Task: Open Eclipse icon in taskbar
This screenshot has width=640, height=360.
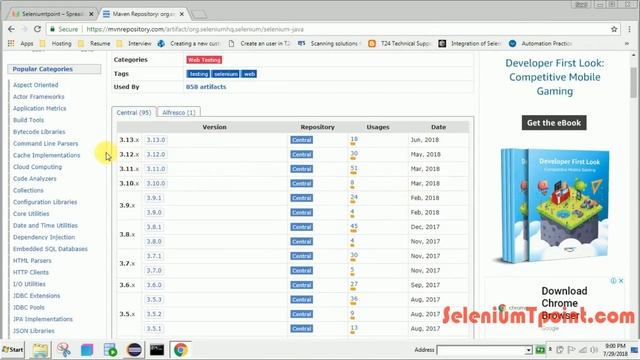Action: (x=134, y=350)
